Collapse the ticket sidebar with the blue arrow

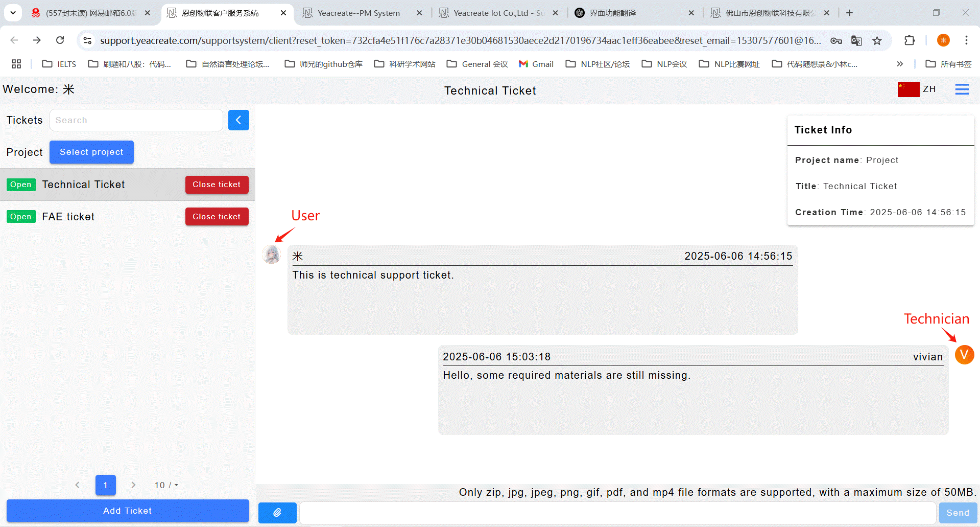pyautogui.click(x=238, y=120)
